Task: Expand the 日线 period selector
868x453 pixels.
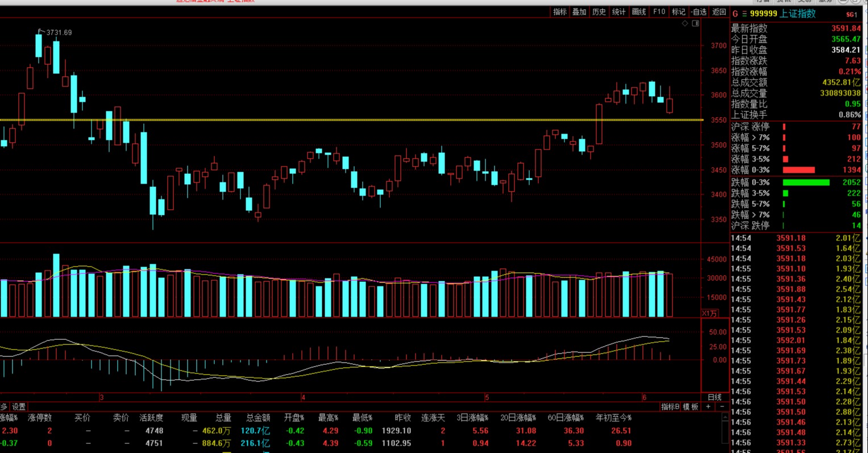Action: 715,397
